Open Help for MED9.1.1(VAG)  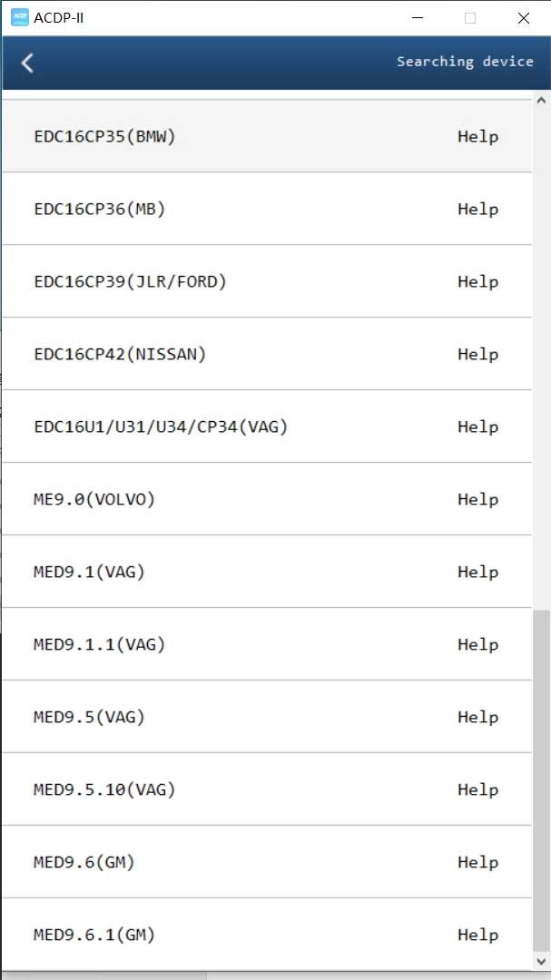477,645
